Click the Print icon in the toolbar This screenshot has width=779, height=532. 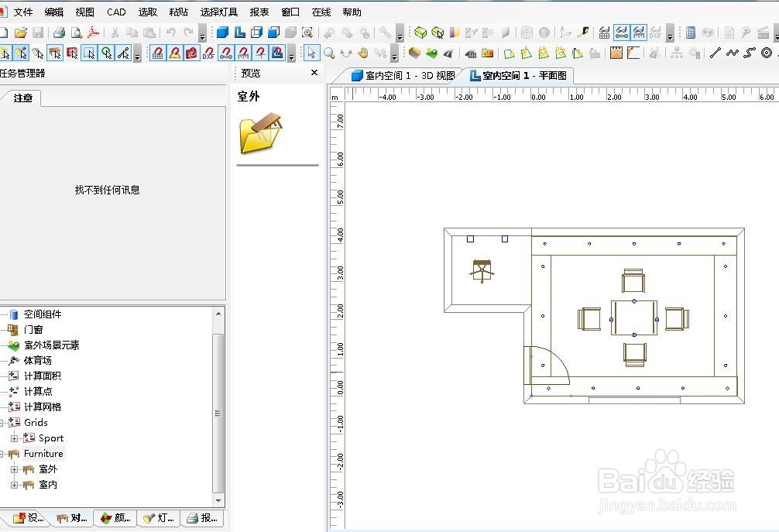59,33
